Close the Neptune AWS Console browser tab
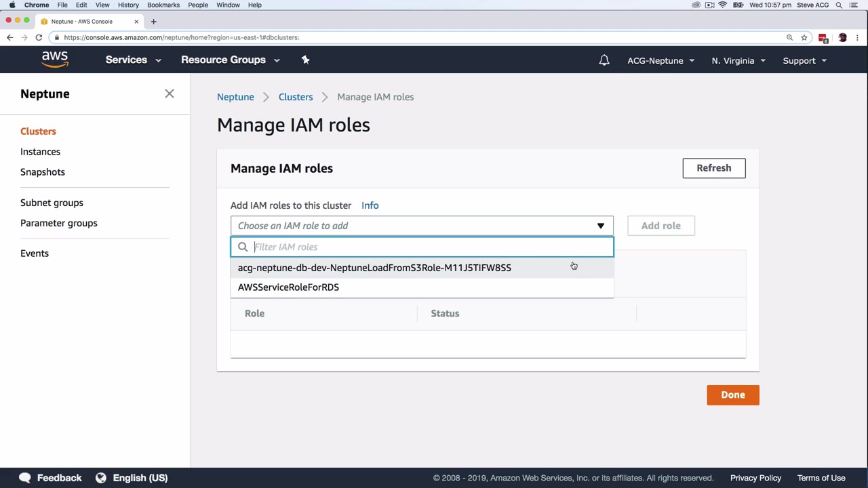This screenshot has height=488, width=868. (136, 22)
